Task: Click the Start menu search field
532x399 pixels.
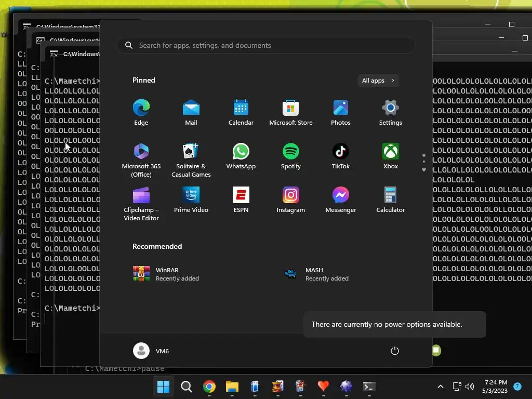Action: click(x=266, y=45)
